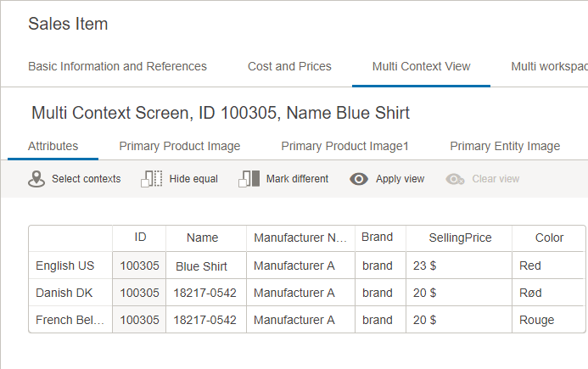588x369 pixels.
Task: Open the Basic Information and References tab
Action: pyautogui.click(x=117, y=66)
